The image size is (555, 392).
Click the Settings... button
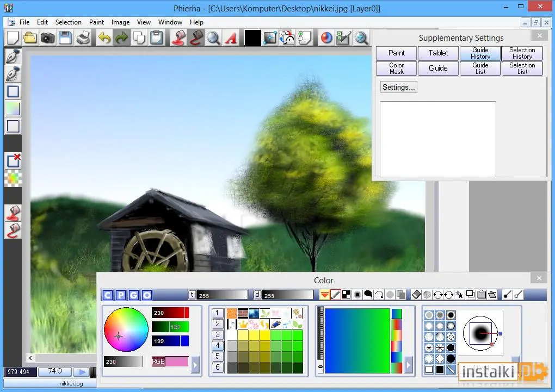click(x=398, y=87)
